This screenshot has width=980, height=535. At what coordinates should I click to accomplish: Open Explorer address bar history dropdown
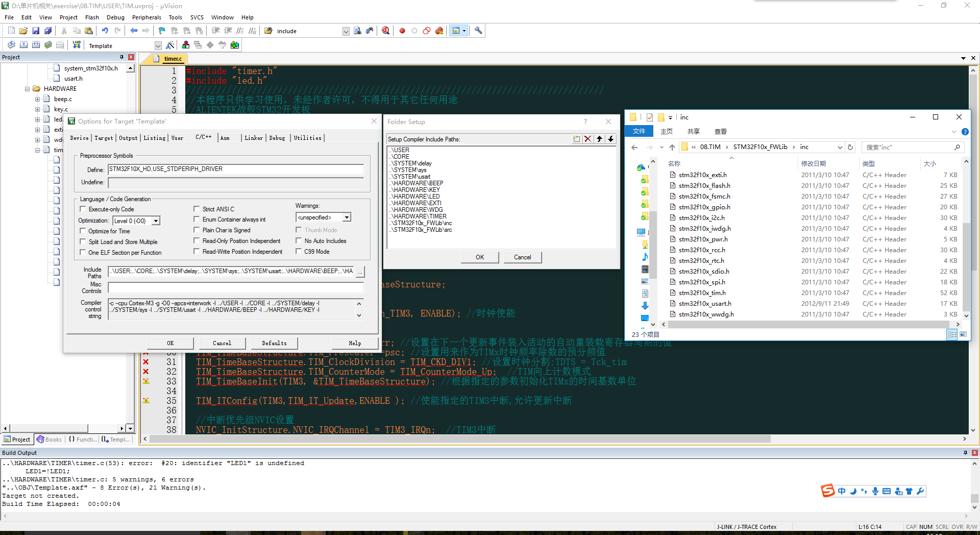click(840, 147)
